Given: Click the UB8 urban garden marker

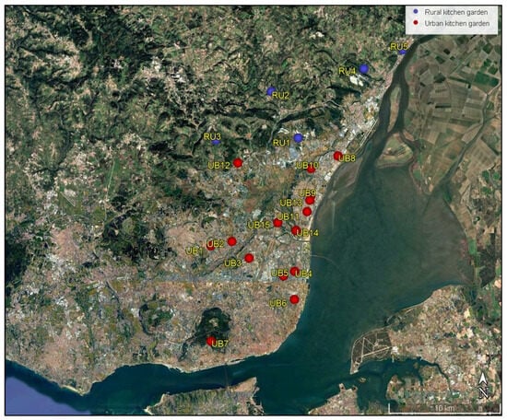Looking at the screenshot, I should (x=337, y=156).
